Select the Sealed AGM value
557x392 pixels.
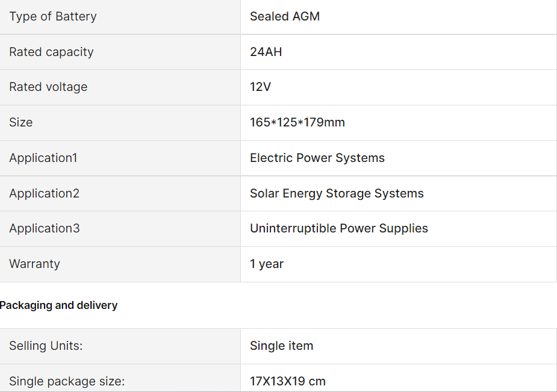pos(285,16)
